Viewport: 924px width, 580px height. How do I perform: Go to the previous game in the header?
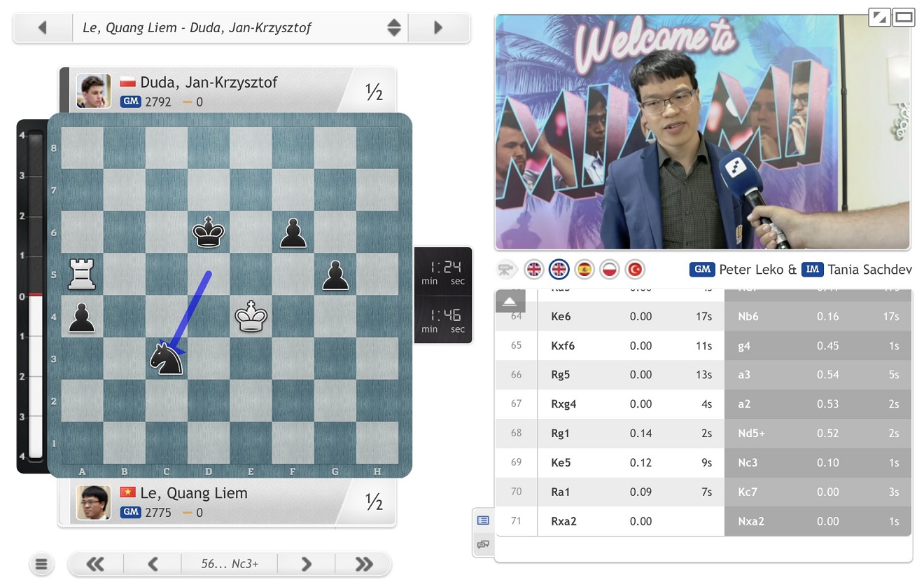click(x=43, y=28)
